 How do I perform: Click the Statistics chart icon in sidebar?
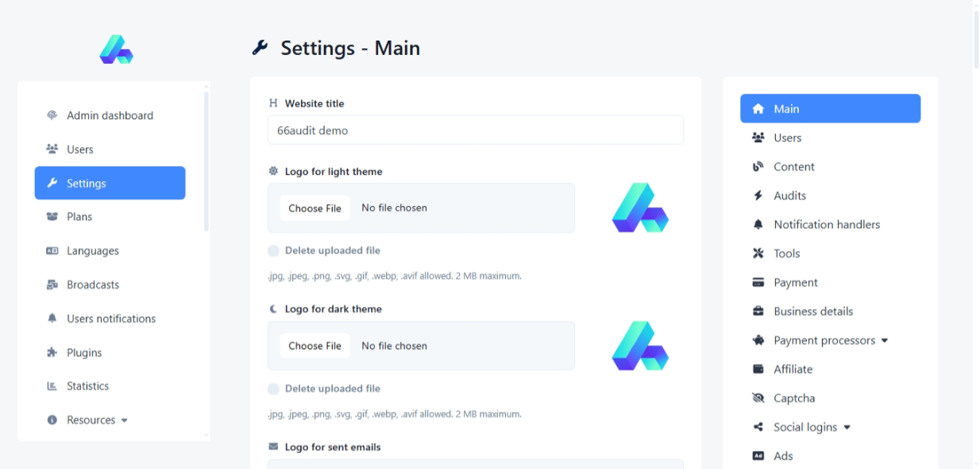coord(52,386)
